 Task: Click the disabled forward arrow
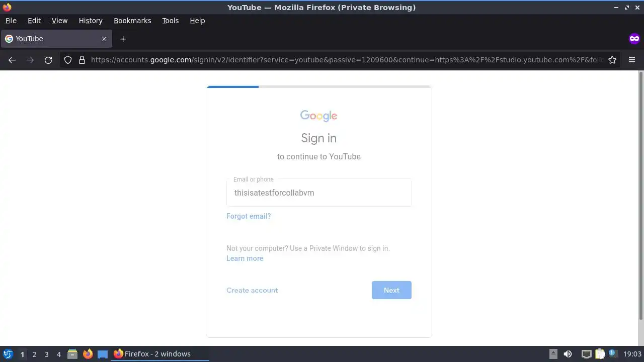pyautogui.click(x=30, y=60)
